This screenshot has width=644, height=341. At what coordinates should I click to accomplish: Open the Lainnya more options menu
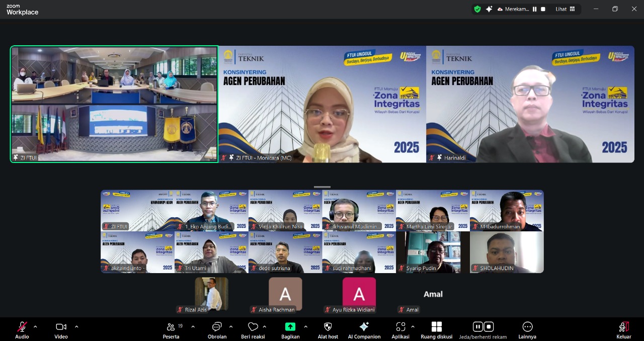[527, 330]
